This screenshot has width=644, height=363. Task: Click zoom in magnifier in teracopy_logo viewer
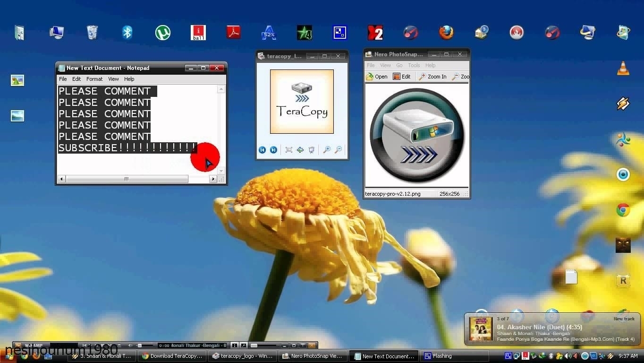tap(326, 150)
